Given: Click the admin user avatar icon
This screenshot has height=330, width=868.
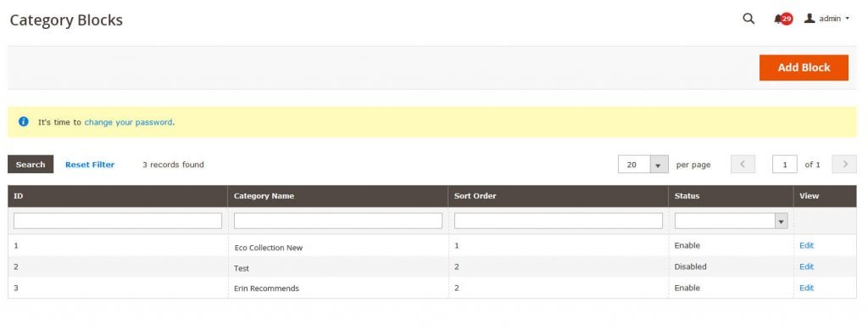Looking at the screenshot, I should [810, 19].
